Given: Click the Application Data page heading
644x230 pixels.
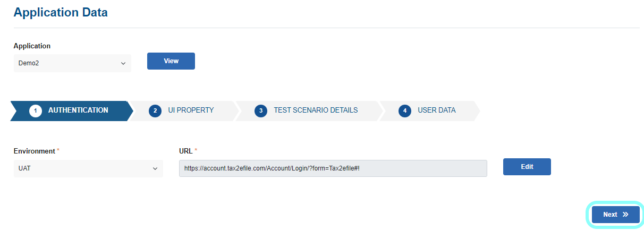Looking at the screenshot, I should (61, 12).
